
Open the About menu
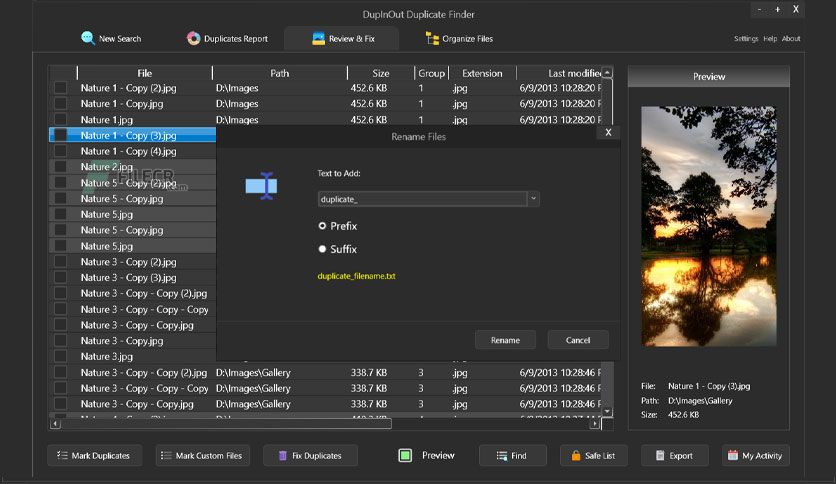click(791, 38)
